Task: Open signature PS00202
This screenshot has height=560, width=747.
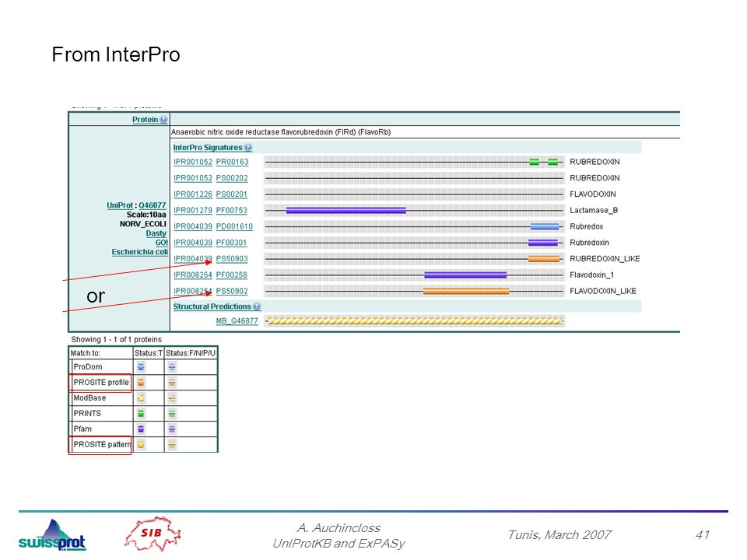Action: coord(232,178)
